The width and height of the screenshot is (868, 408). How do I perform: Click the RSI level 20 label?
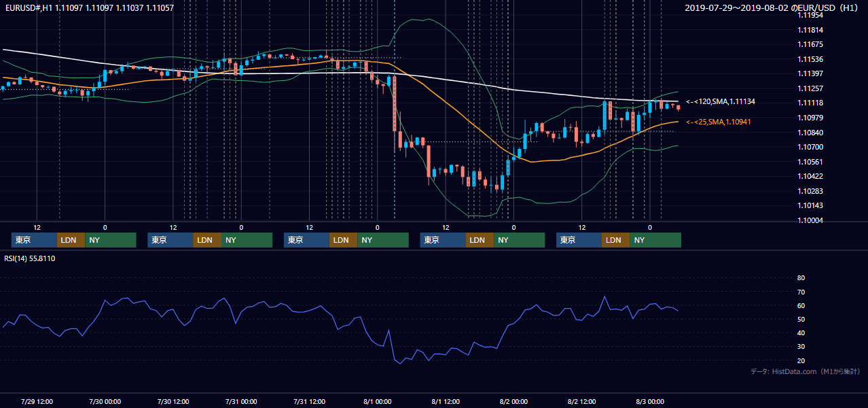point(801,360)
